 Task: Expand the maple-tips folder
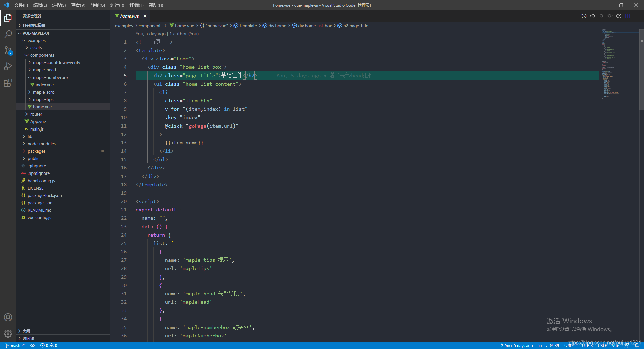click(x=63, y=99)
